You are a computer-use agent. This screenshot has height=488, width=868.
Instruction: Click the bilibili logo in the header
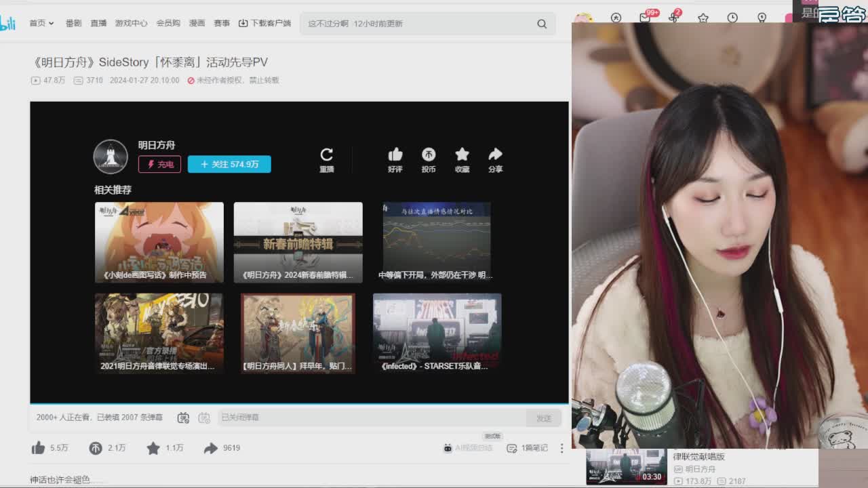pyautogui.click(x=7, y=24)
